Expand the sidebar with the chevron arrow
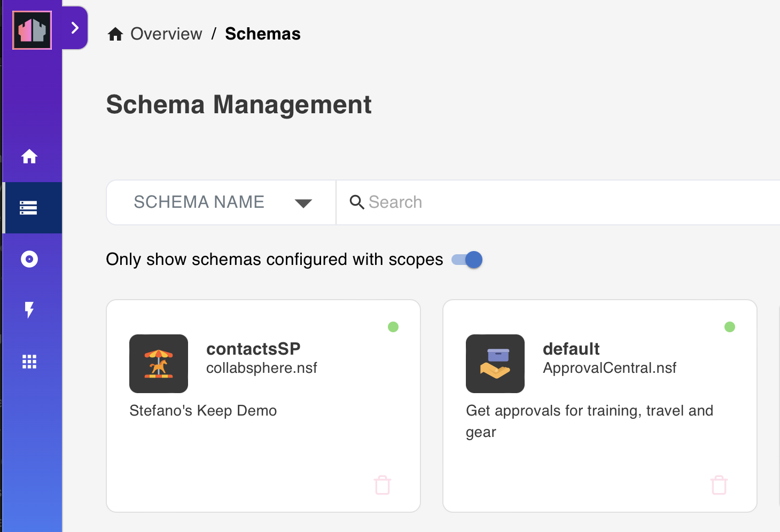This screenshot has width=780, height=532. (75, 28)
